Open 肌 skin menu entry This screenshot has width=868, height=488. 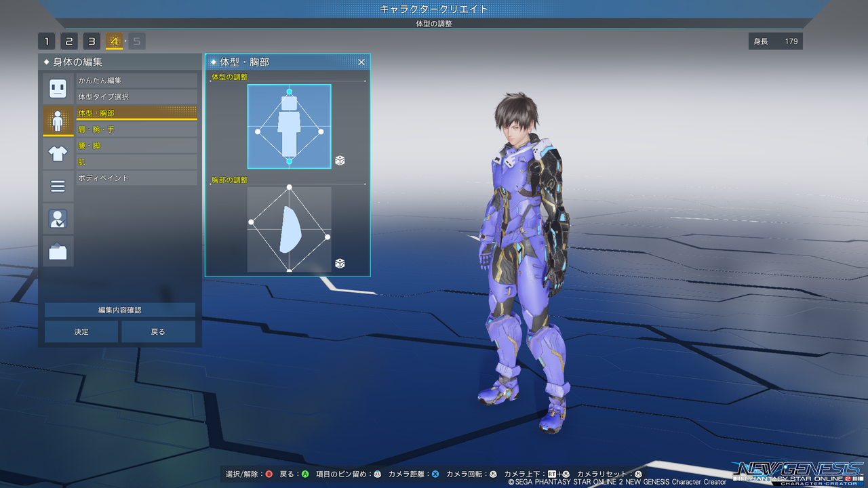click(136, 162)
